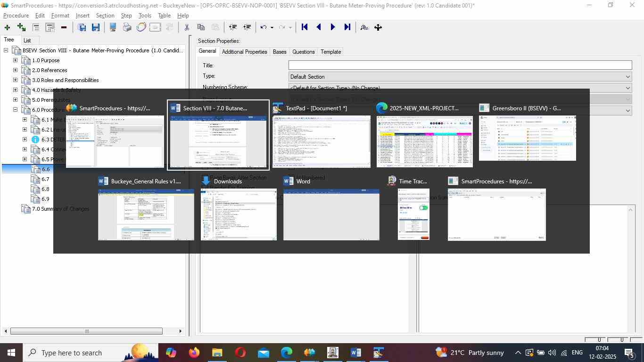The width and height of the screenshot is (644, 362).
Task: Select the 6.8 section in tree
Action: tap(45, 189)
